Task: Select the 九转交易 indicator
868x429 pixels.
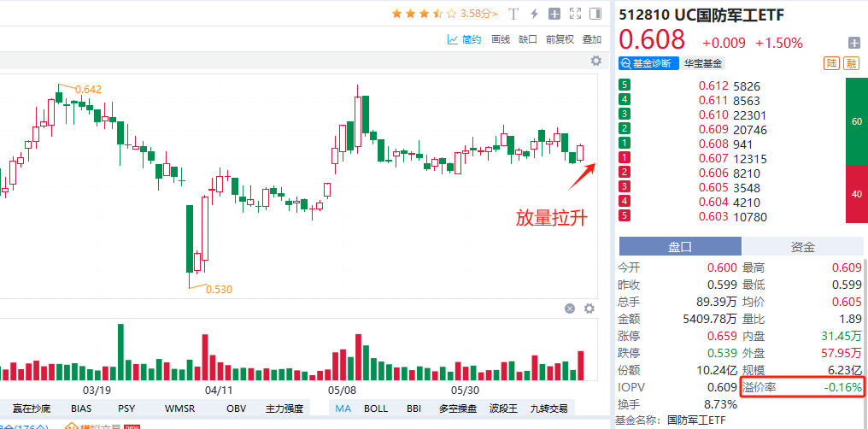Action: pos(548,409)
